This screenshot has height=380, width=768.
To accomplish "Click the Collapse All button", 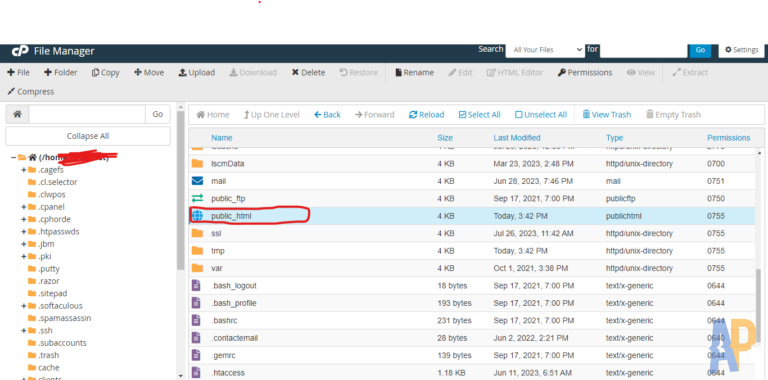I will click(88, 136).
